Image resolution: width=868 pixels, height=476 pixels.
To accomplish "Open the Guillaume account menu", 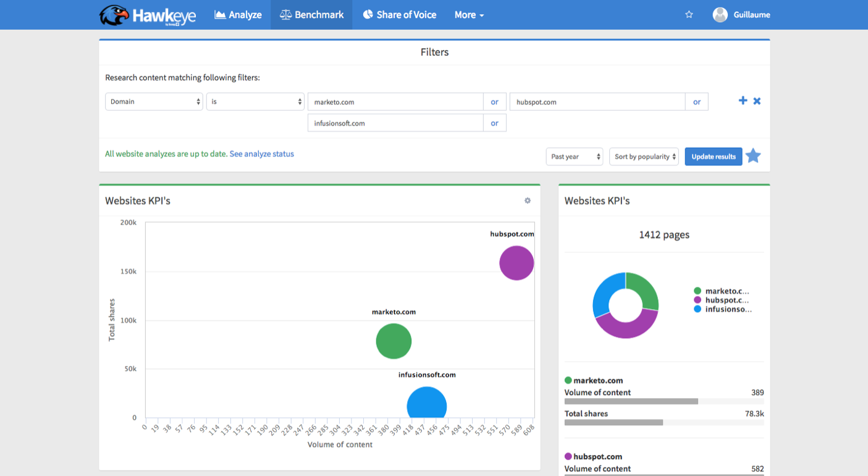I will pyautogui.click(x=752, y=15).
